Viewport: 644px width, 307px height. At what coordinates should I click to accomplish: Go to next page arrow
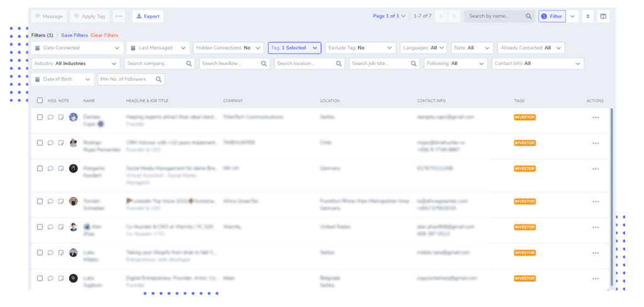[x=453, y=16]
